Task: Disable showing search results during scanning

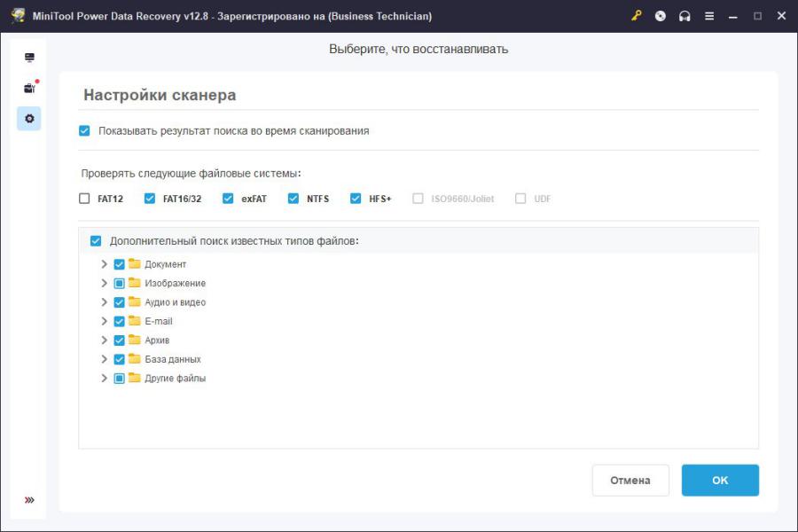Action: click(84, 130)
